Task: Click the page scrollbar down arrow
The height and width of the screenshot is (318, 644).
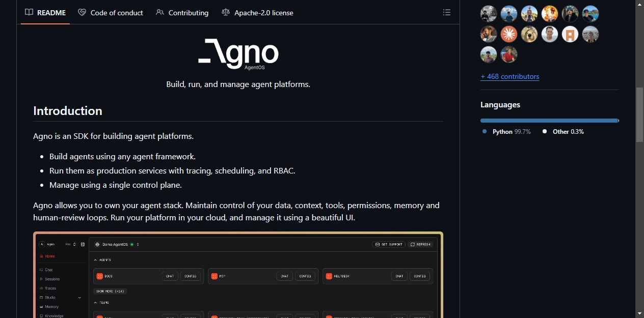Action: [x=639, y=313]
